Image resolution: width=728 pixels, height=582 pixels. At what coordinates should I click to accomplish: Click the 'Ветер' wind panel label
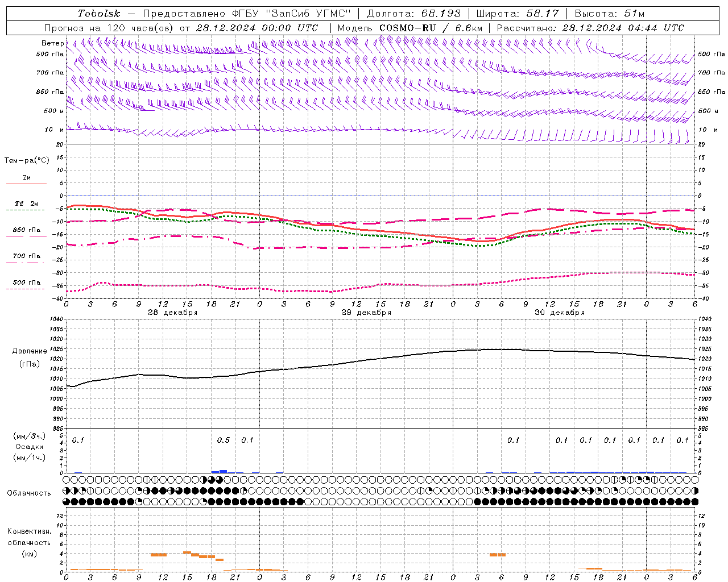(x=52, y=43)
